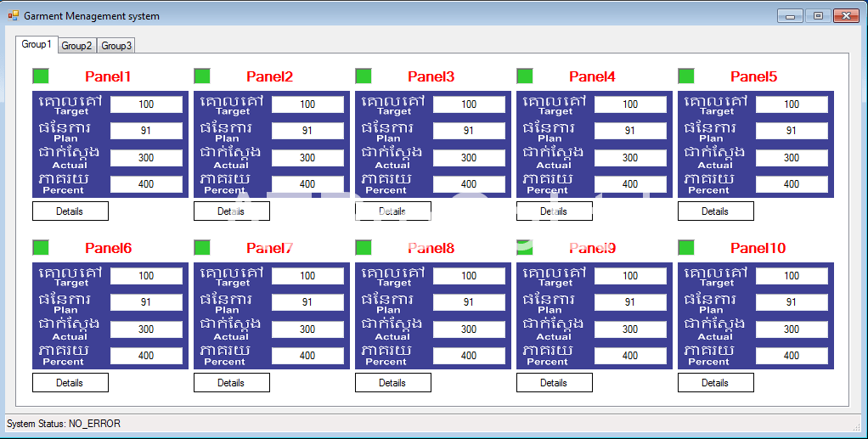
Task: Select the Plan field in Panel3
Action: click(469, 131)
